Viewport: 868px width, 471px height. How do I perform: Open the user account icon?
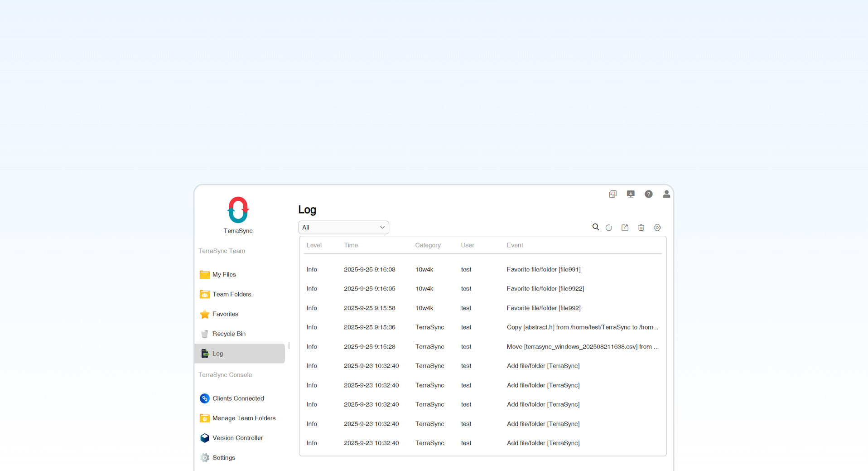666,194
